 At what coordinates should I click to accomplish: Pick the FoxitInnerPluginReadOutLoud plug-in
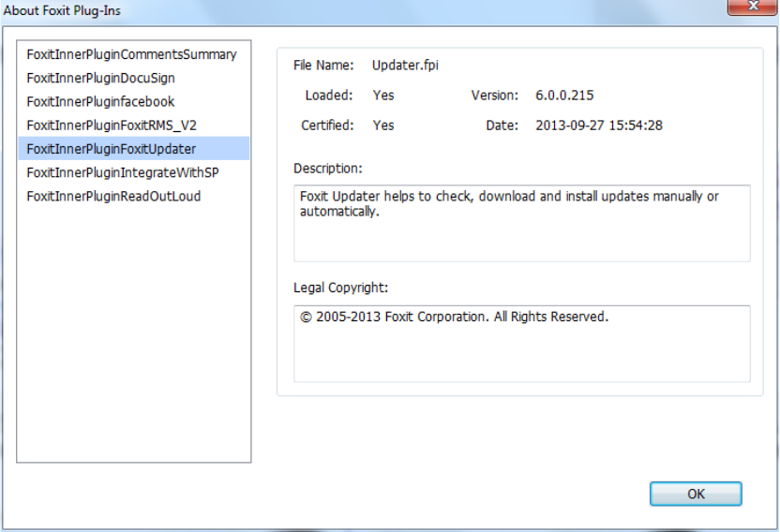(x=133, y=196)
